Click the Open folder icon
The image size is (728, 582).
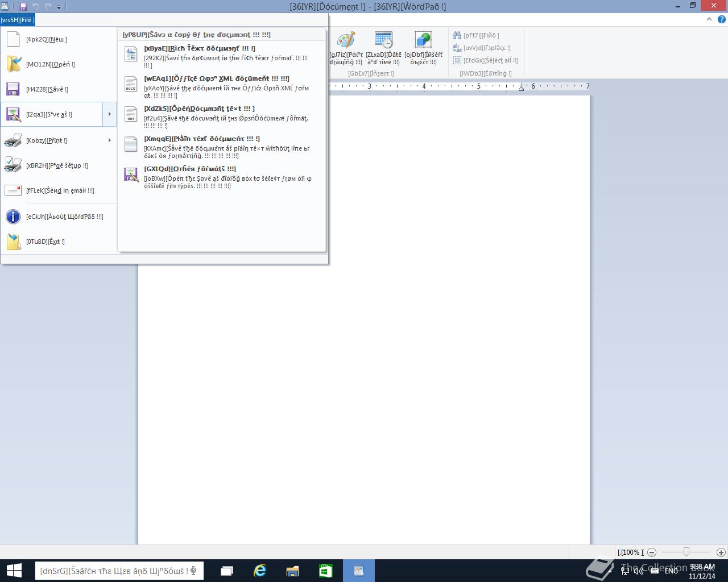pos(13,64)
